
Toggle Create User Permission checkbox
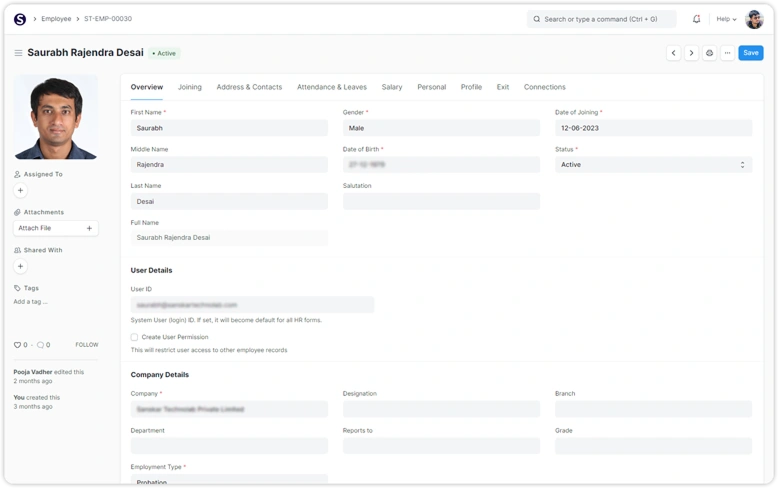[134, 337]
